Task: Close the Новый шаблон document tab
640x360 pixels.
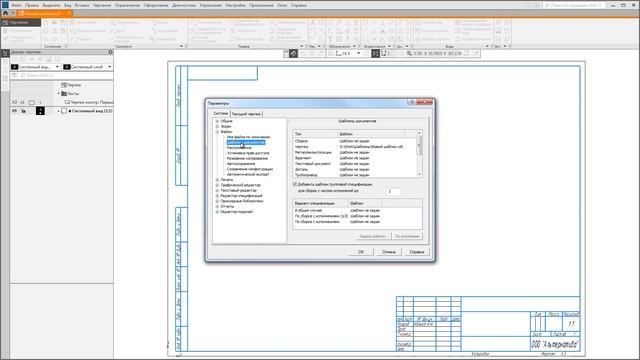Action: (69, 13)
